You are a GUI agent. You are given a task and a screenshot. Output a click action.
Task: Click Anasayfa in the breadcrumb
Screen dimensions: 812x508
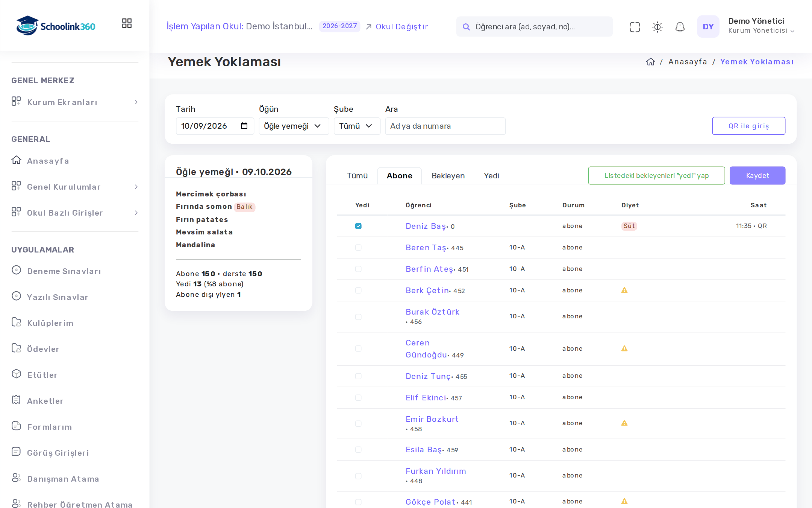point(688,62)
